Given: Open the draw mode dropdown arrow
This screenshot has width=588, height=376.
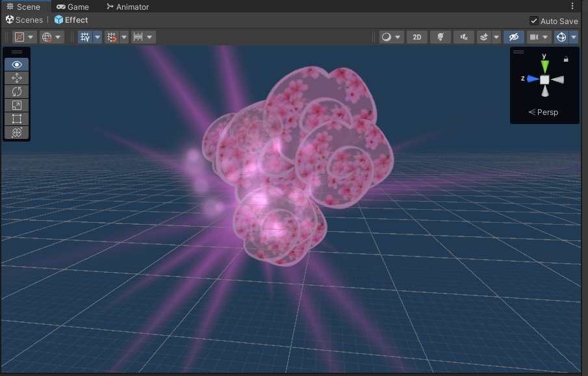Looking at the screenshot, I should coord(398,37).
